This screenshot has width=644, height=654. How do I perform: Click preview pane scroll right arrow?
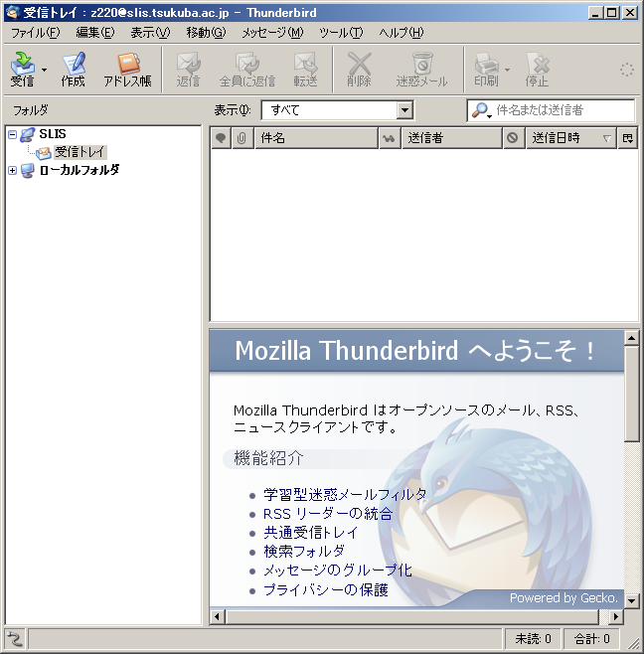[616, 616]
